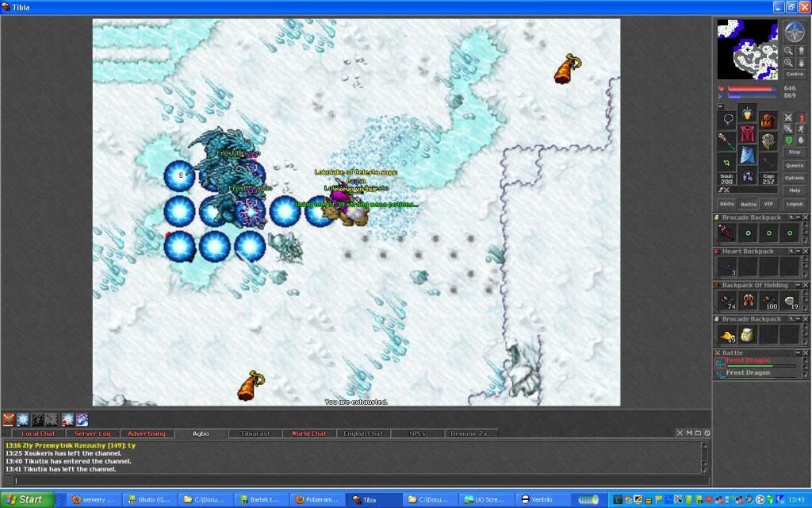Click the Logout button
The width and height of the screenshot is (812, 508).
[x=795, y=204]
